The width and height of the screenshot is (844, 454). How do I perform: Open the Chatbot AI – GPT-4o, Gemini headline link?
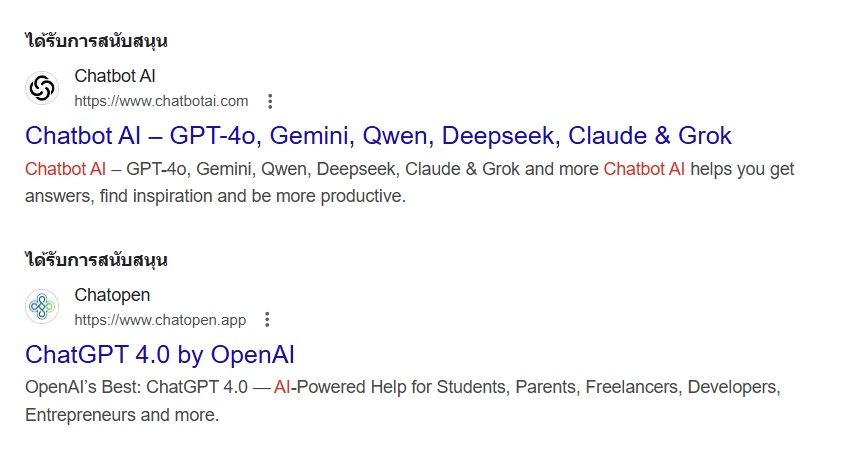378,136
